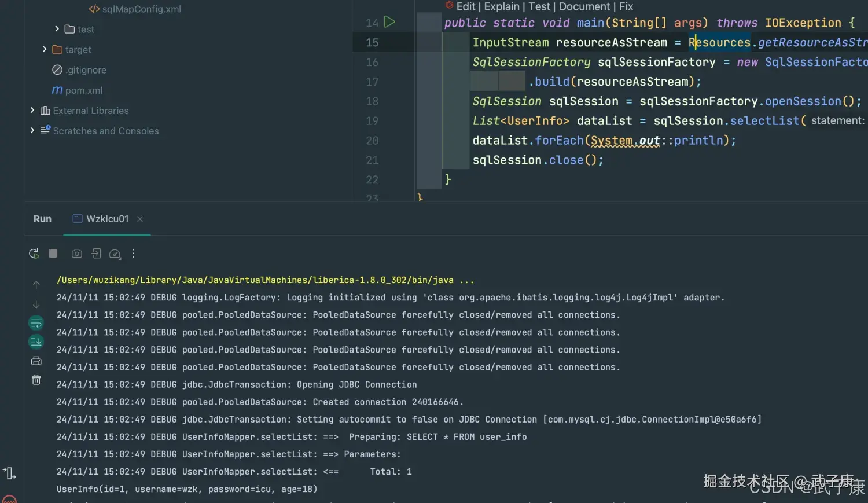Click the .build(resourceAsStream) call
Viewport: 868px width, 503px height.
pos(615,82)
